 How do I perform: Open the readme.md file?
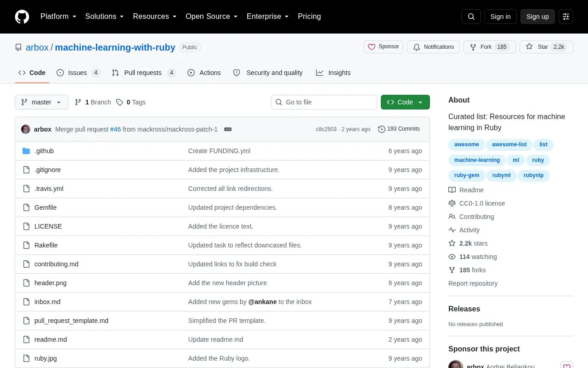(51, 339)
